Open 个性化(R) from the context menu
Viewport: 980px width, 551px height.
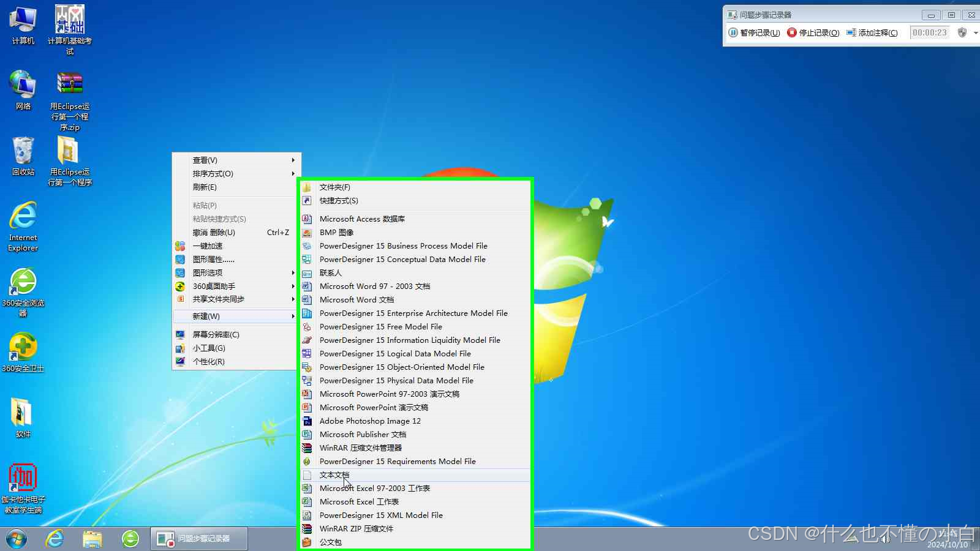pos(235,361)
